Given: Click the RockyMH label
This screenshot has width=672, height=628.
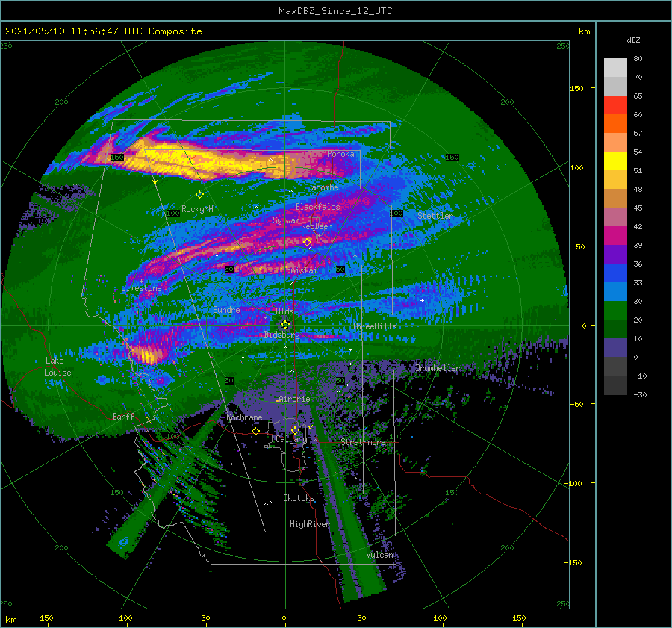Looking at the screenshot, I should pos(197,209).
